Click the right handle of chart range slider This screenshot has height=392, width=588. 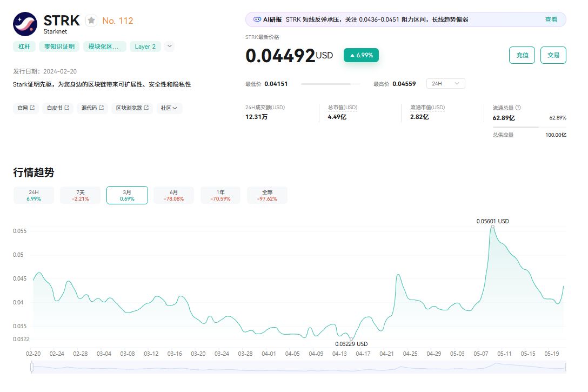click(x=565, y=367)
